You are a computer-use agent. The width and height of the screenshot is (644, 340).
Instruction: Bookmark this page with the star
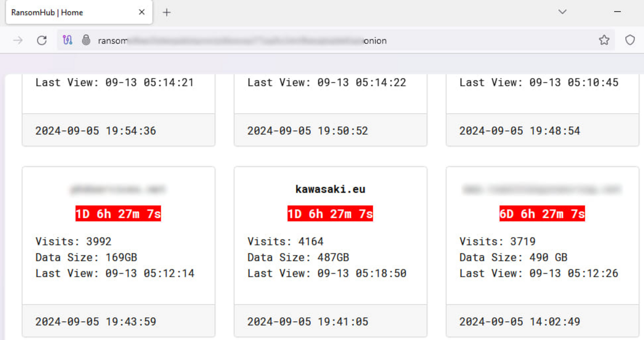click(604, 40)
